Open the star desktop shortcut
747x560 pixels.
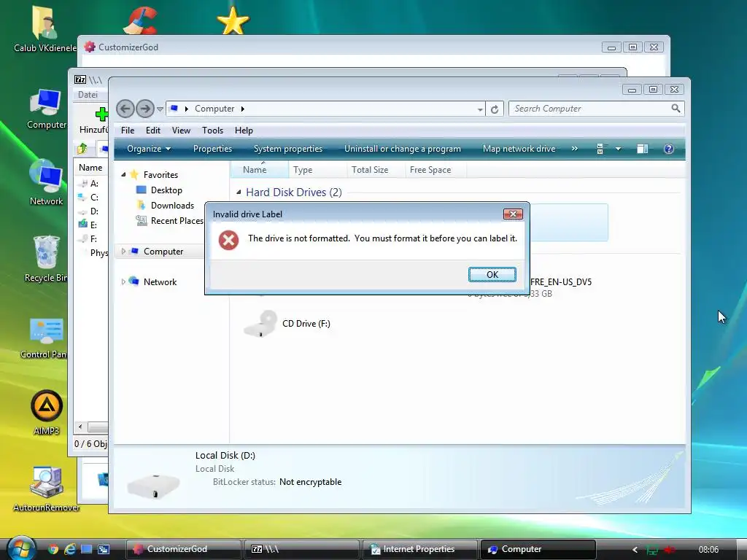[x=233, y=20]
